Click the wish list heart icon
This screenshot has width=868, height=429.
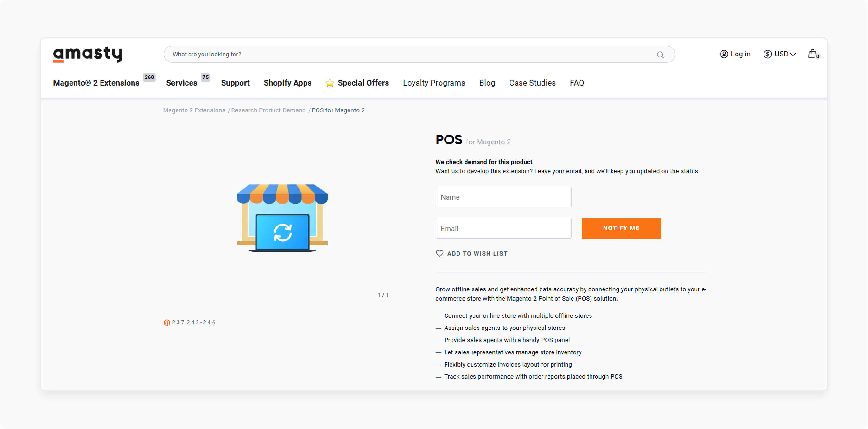tap(439, 253)
